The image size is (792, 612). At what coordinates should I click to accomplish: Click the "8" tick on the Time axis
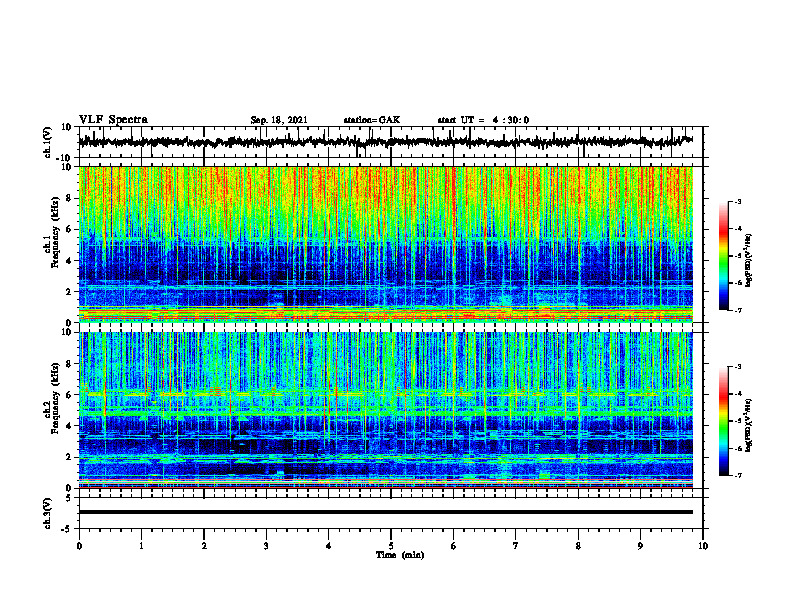(x=578, y=546)
